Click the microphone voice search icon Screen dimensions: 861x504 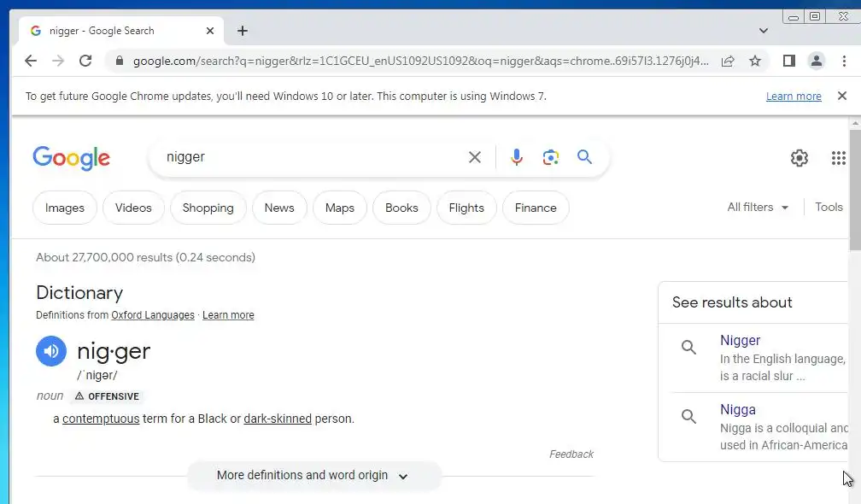[516, 157]
